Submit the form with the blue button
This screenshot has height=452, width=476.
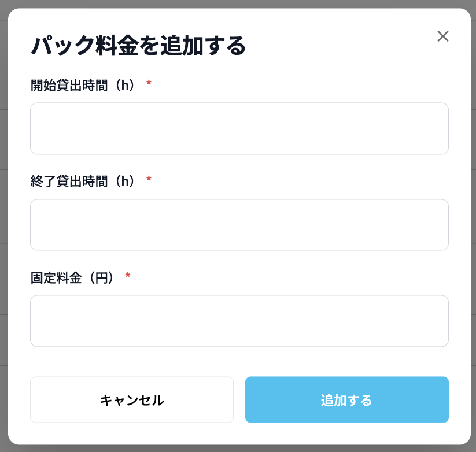click(346, 399)
